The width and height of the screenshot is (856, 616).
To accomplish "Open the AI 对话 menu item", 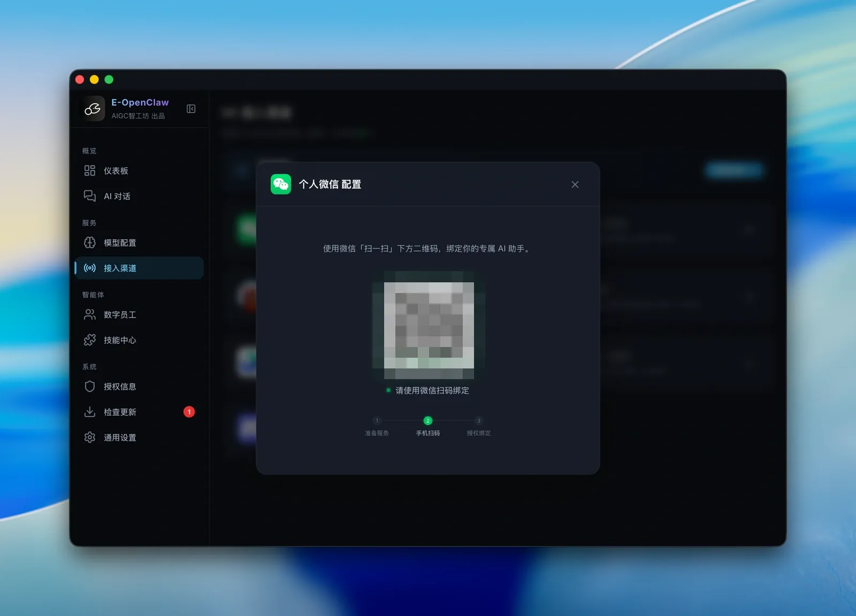I will click(x=139, y=196).
